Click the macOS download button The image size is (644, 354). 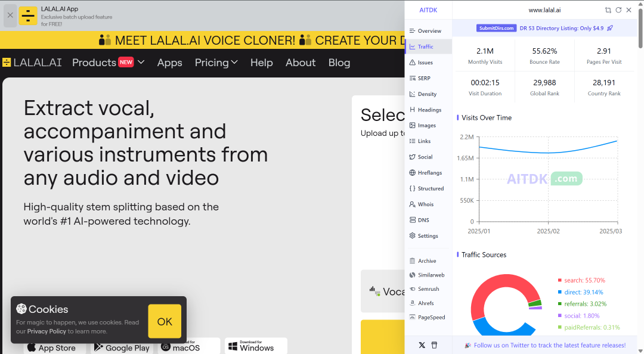pyautogui.click(x=189, y=347)
